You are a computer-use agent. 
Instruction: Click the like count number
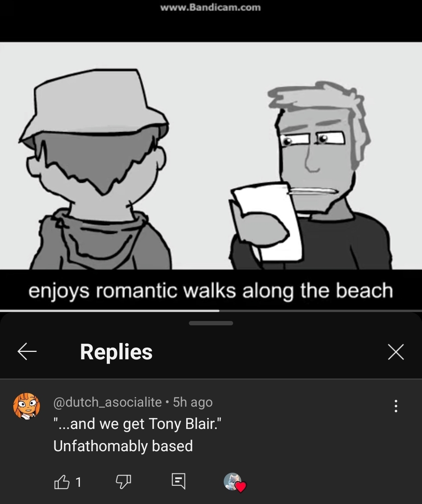pyautogui.click(x=79, y=482)
